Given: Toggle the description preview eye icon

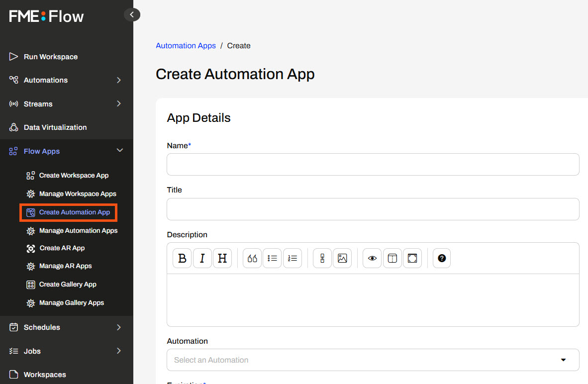Looking at the screenshot, I should click(x=372, y=258).
